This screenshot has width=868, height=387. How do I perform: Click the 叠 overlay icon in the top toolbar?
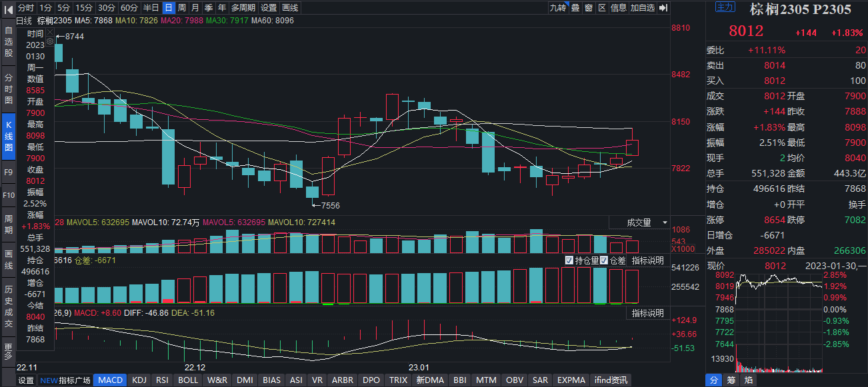tap(575, 8)
